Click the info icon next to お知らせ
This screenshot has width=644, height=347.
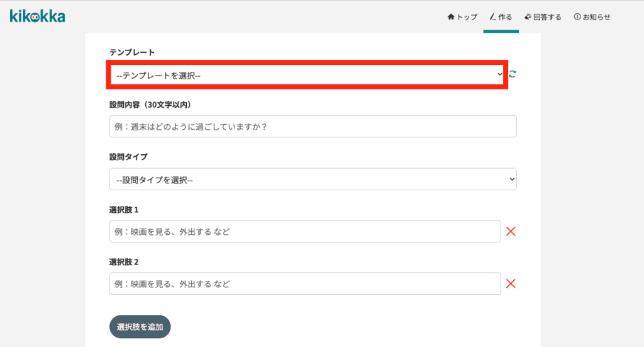click(577, 17)
